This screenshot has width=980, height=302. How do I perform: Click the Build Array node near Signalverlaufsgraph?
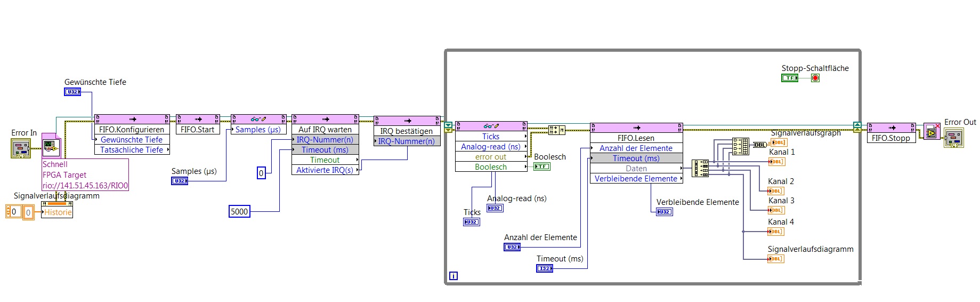pyautogui.click(x=741, y=146)
